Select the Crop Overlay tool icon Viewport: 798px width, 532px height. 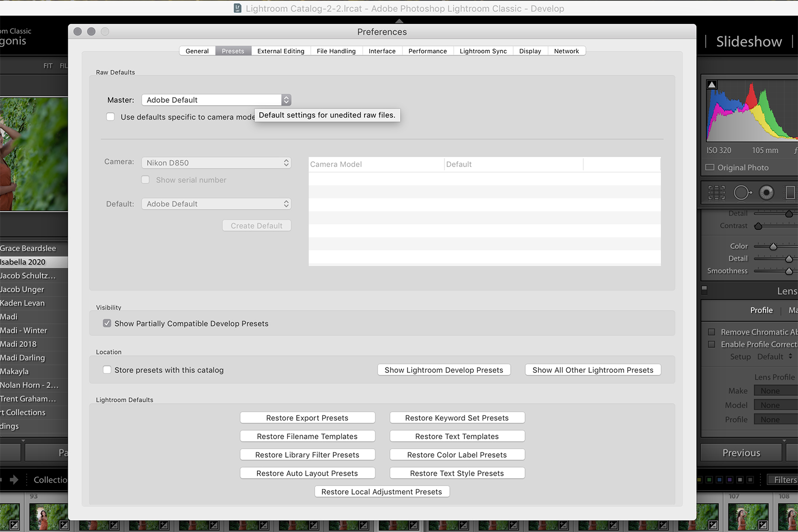[x=717, y=193]
